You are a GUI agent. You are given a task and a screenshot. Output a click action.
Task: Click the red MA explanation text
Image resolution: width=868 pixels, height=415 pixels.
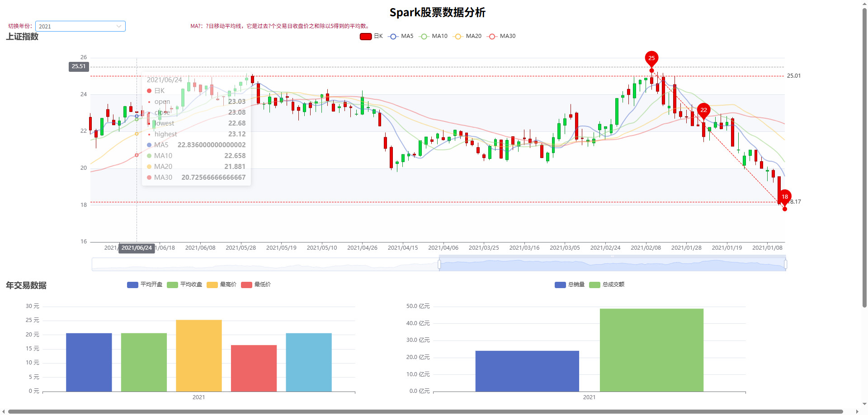[x=281, y=26]
